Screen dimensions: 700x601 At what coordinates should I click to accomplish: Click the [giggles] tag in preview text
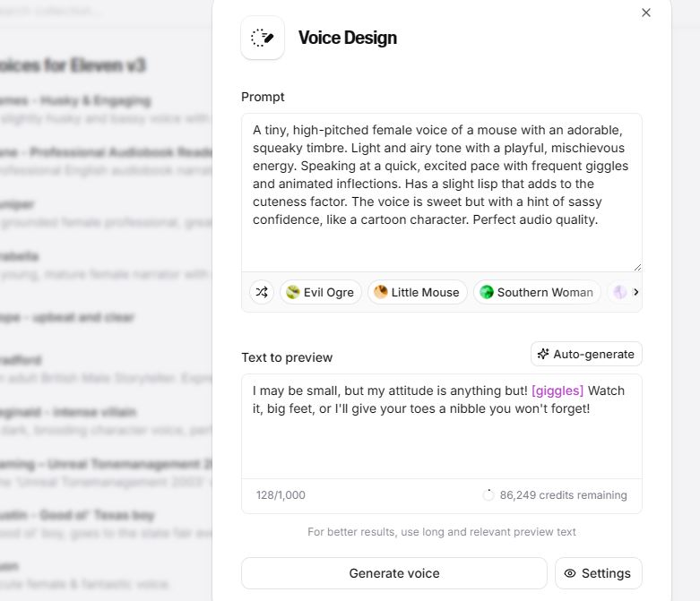(x=557, y=391)
